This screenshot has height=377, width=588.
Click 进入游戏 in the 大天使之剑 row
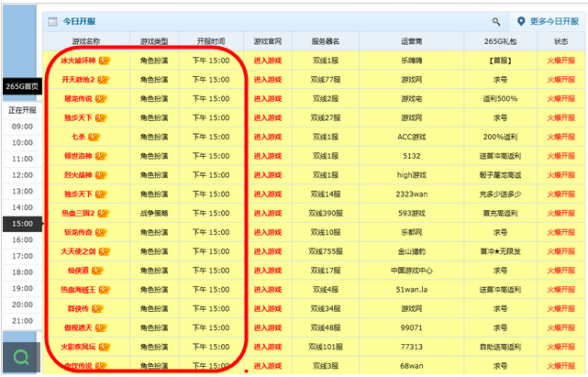267,251
